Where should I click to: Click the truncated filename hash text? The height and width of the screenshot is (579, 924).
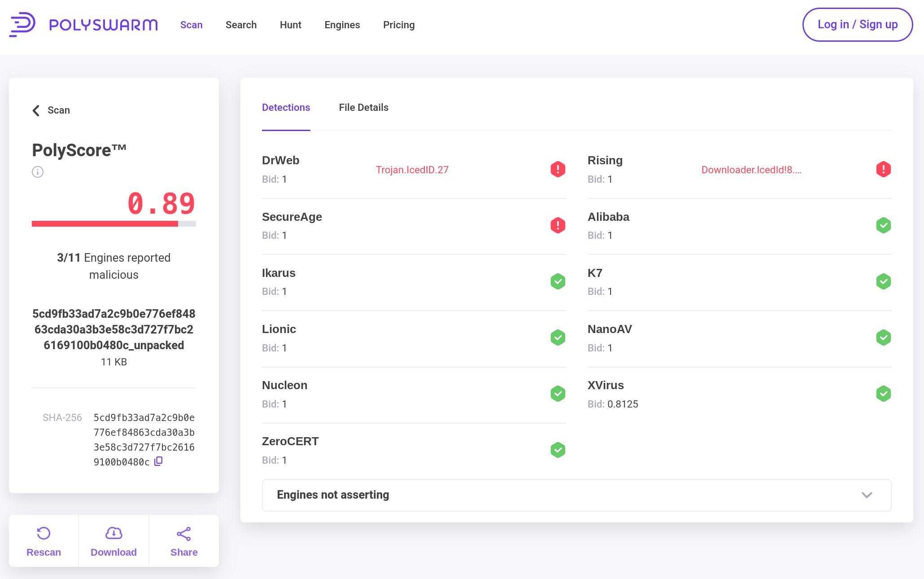tap(113, 329)
